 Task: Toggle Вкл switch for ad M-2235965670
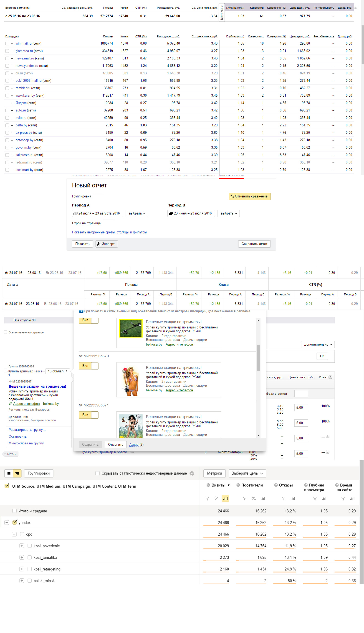[x=88, y=366]
